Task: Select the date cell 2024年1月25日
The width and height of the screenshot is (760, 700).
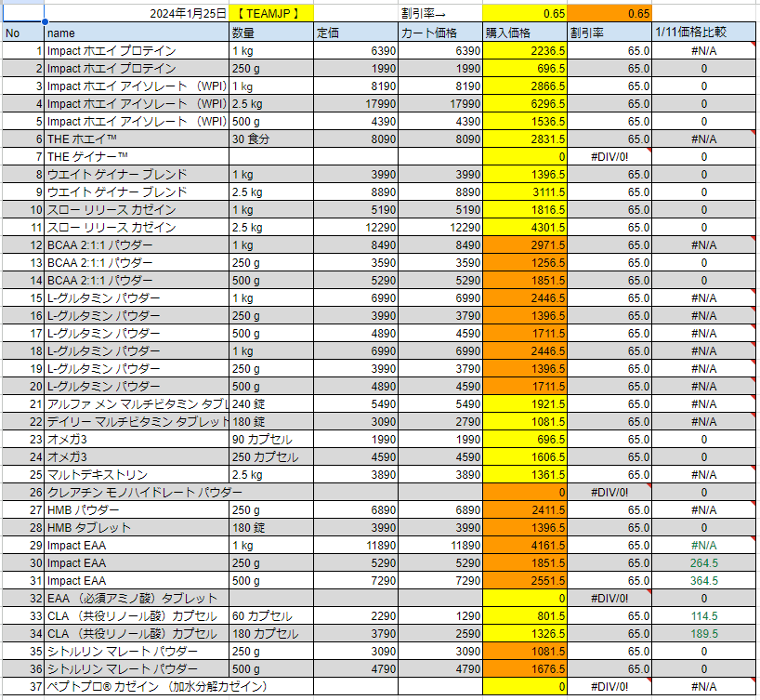Action: pos(137,13)
